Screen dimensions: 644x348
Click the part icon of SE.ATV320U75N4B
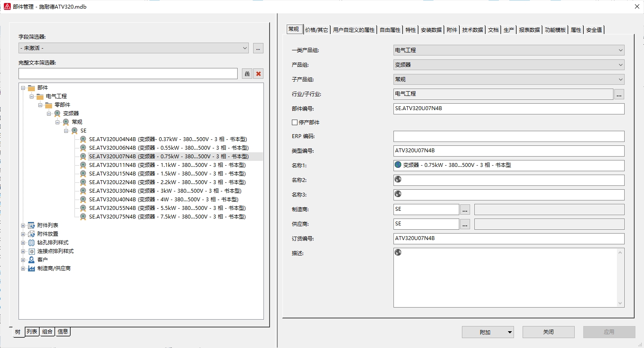pos(83,217)
